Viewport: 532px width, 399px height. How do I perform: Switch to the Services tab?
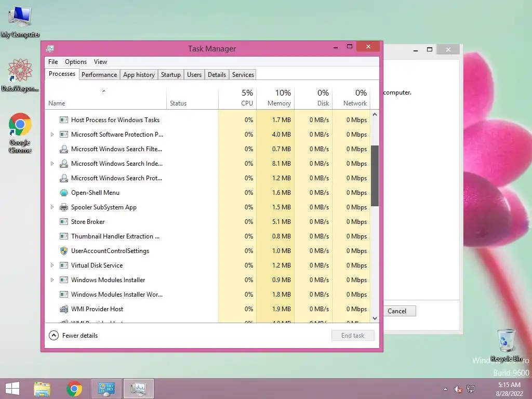(243, 75)
